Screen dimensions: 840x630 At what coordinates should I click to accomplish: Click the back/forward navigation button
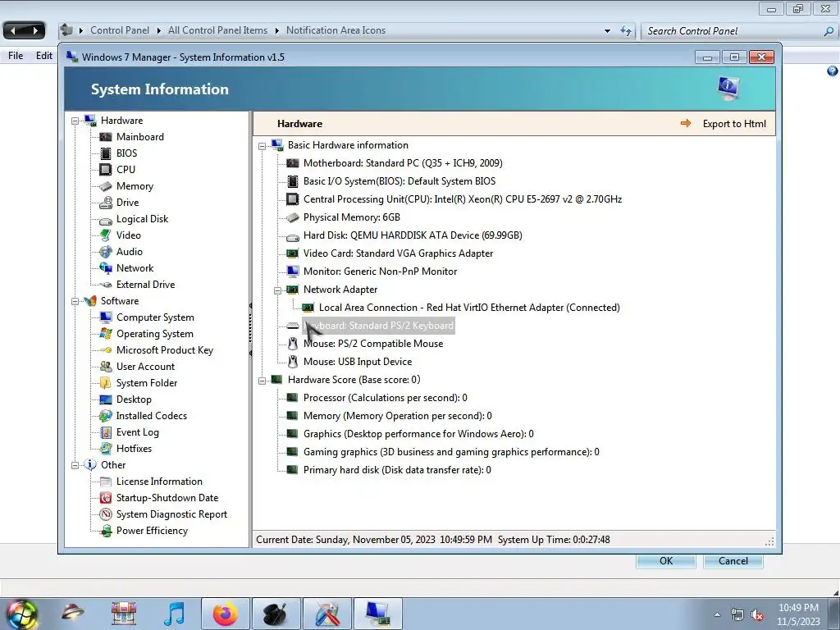click(x=24, y=30)
